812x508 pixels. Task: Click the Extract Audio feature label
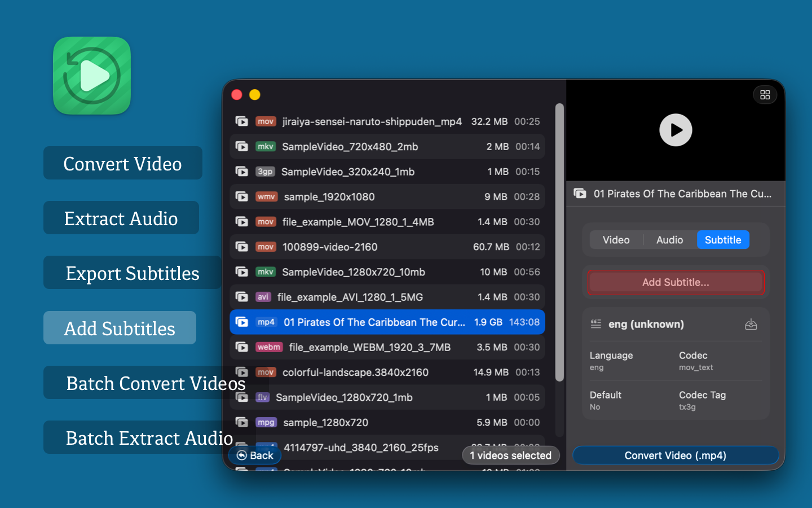point(121,218)
